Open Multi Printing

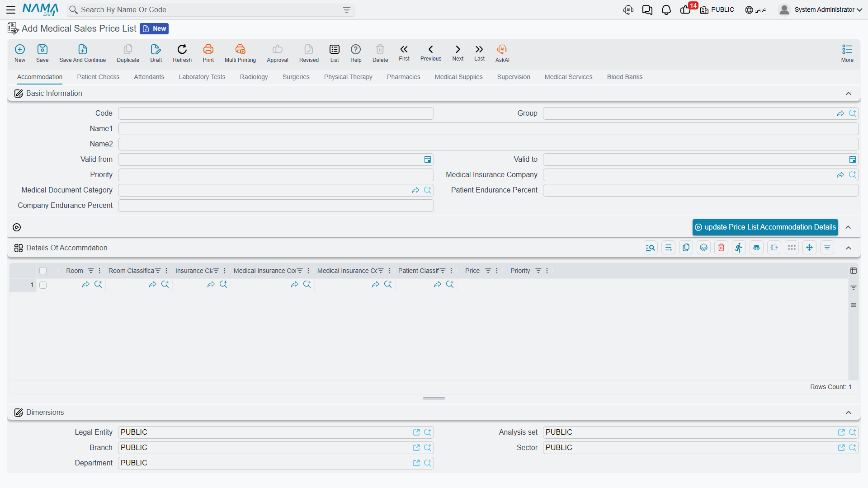(x=240, y=53)
